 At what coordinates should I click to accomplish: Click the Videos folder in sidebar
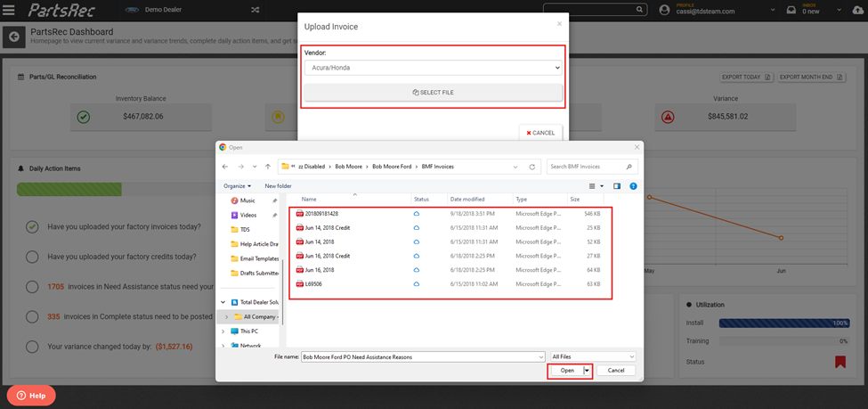click(248, 215)
